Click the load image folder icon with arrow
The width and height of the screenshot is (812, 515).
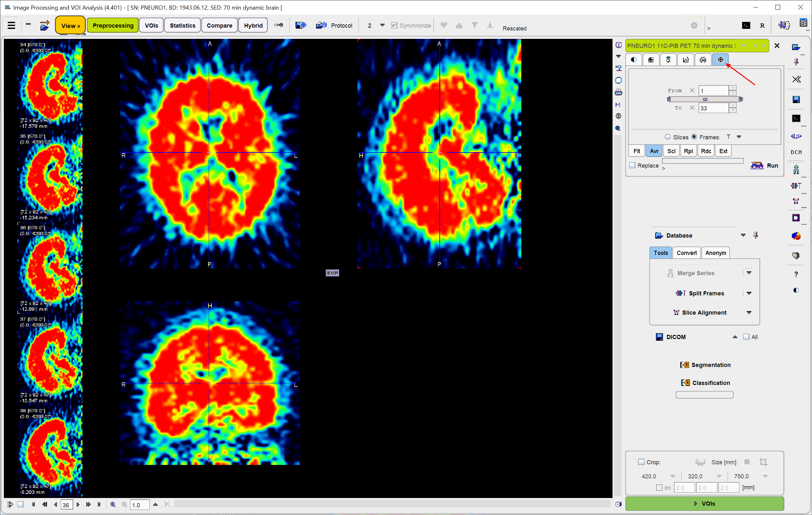(45, 25)
